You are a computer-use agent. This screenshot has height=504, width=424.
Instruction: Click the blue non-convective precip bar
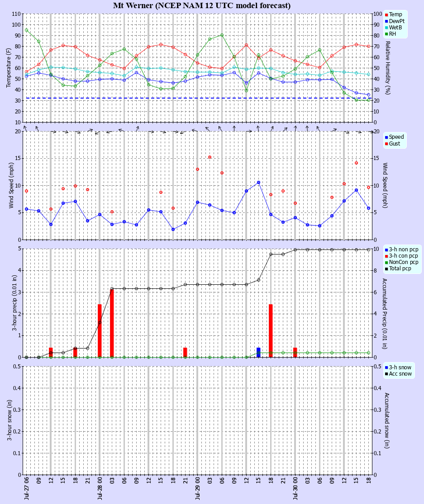click(x=258, y=352)
